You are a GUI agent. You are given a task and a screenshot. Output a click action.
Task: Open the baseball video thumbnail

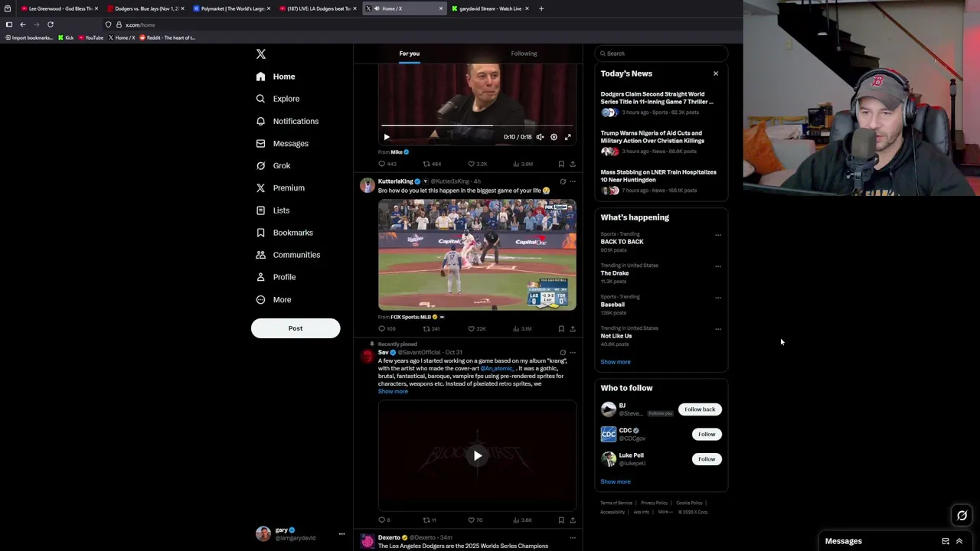(477, 255)
